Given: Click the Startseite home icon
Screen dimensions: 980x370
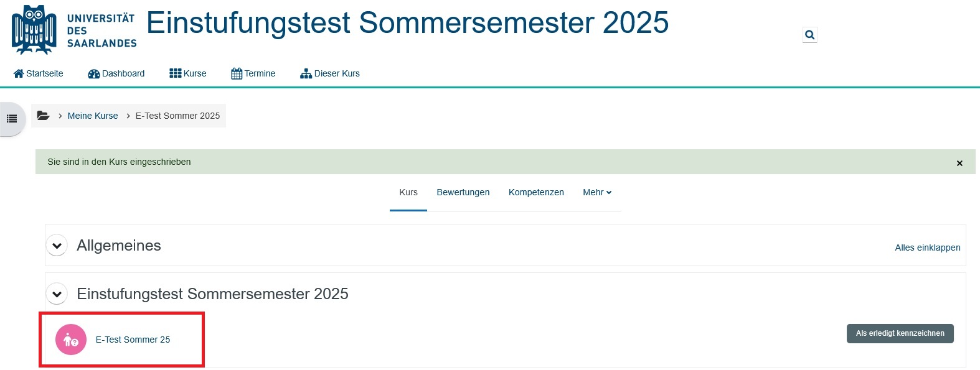Looking at the screenshot, I should pyautogui.click(x=19, y=73).
